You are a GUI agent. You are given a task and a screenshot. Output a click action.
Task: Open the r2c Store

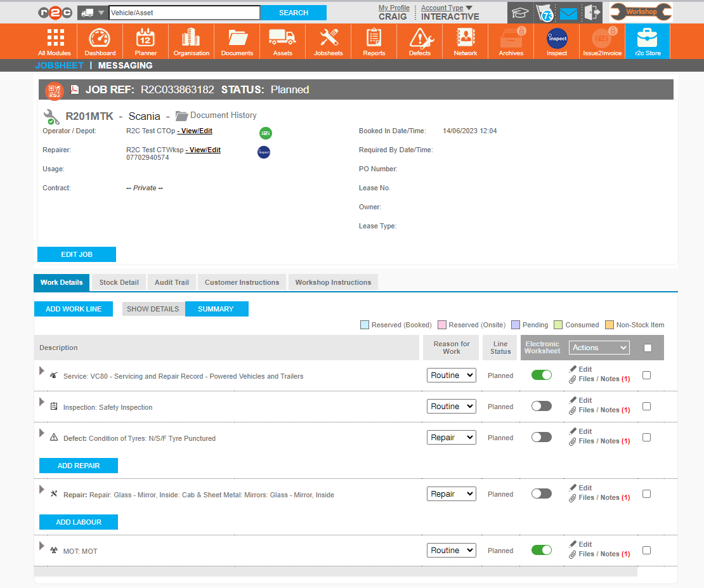pos(647,41)
